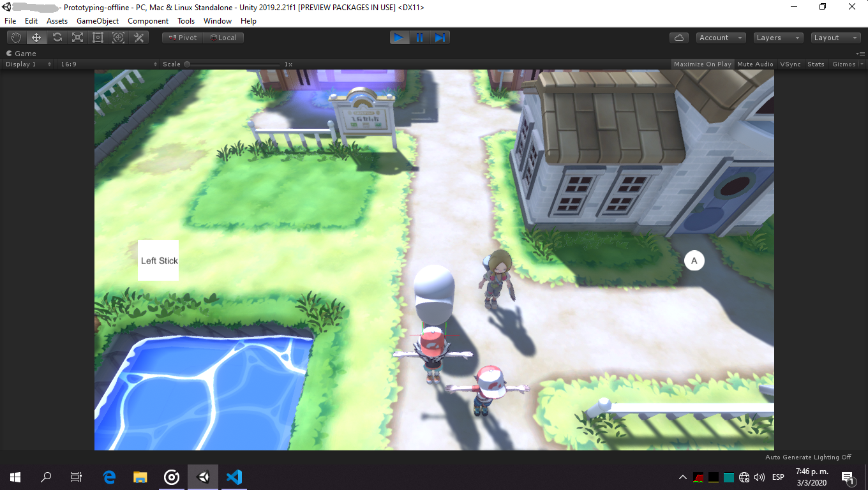Click the red tray icon

coord(698,477)
